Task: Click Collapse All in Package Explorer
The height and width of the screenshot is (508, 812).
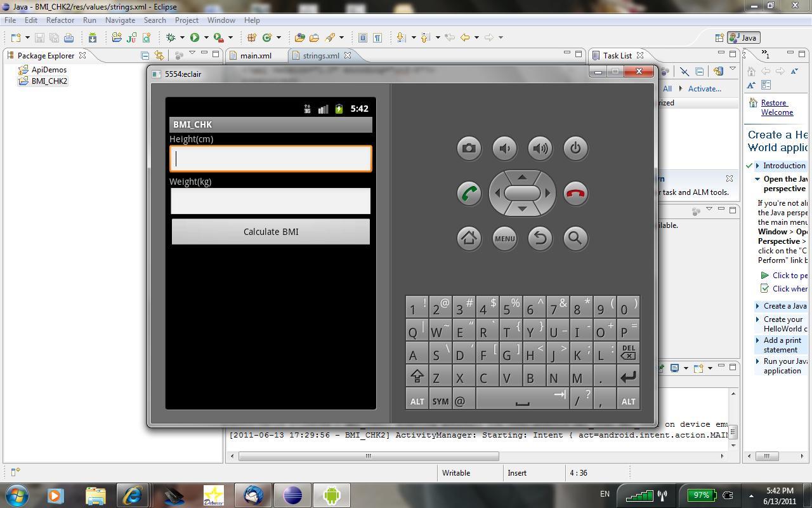Action: pos(145,56)
